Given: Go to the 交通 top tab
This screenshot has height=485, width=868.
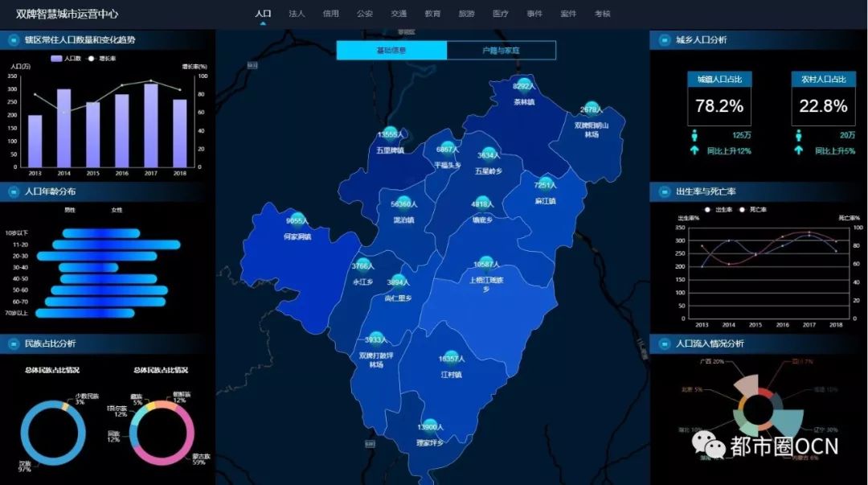Looking at the screenshot, I should [x=399, y=14].
